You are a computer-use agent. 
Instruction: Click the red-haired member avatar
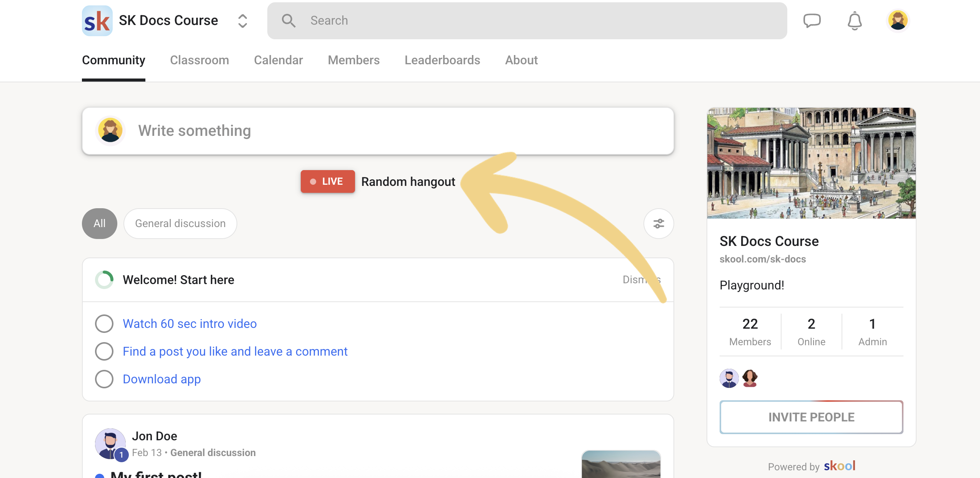[750, 378]
